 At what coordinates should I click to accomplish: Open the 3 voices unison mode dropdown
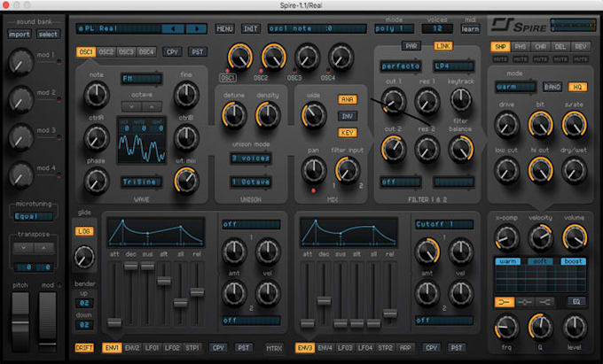pos(251,158)
